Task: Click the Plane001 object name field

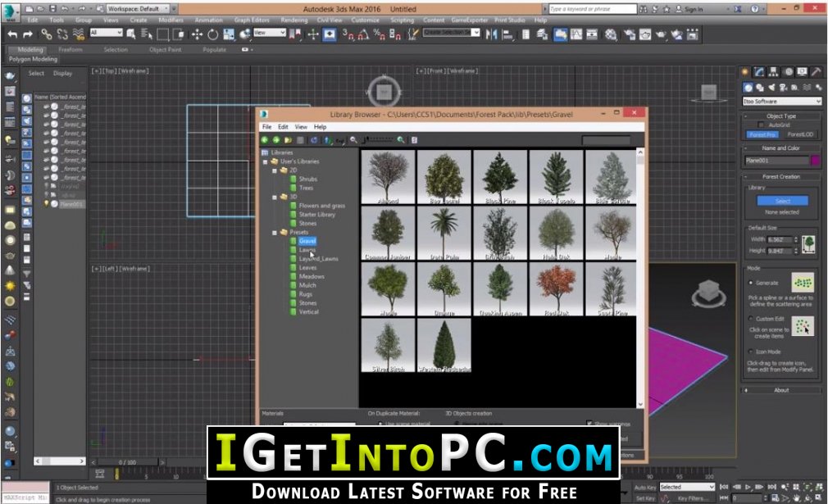Action: tap(776, 161)
